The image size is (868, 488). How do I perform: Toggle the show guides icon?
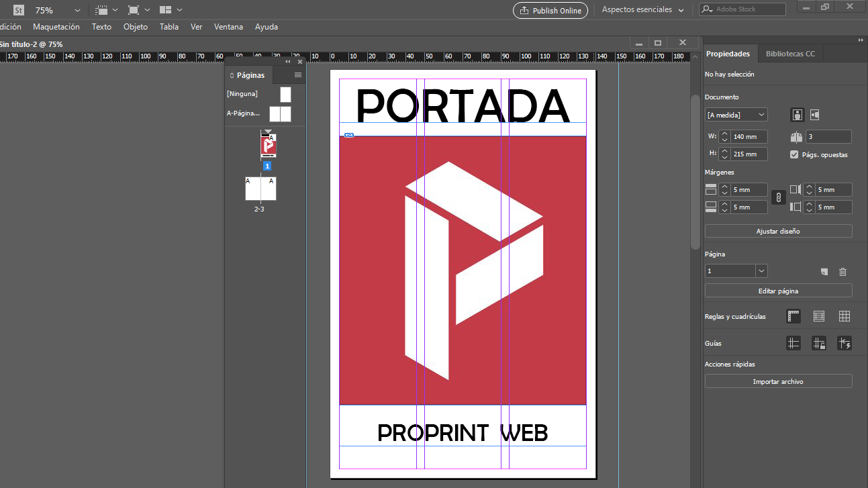click(793, 343)
